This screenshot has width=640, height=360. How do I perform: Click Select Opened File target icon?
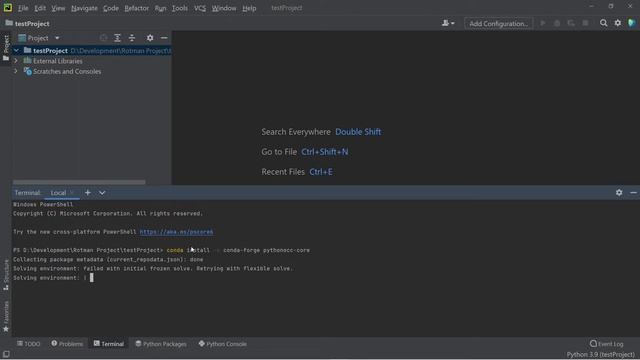tap(103, 38)
